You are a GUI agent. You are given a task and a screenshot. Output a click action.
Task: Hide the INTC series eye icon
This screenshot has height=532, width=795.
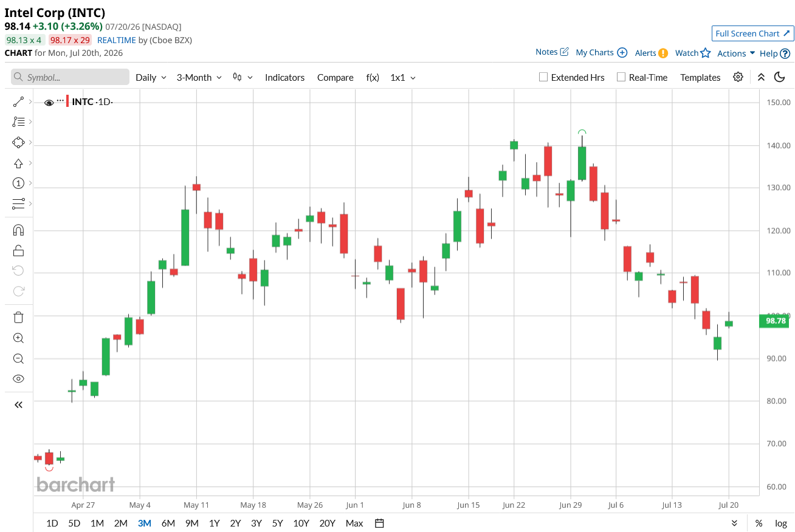pos(49,102)
